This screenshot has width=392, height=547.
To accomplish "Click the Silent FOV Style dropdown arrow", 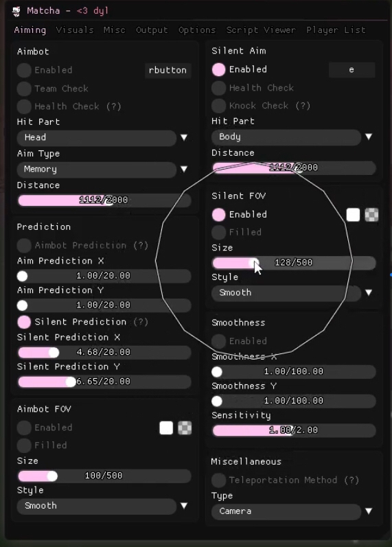I will (x=369, y=292).
